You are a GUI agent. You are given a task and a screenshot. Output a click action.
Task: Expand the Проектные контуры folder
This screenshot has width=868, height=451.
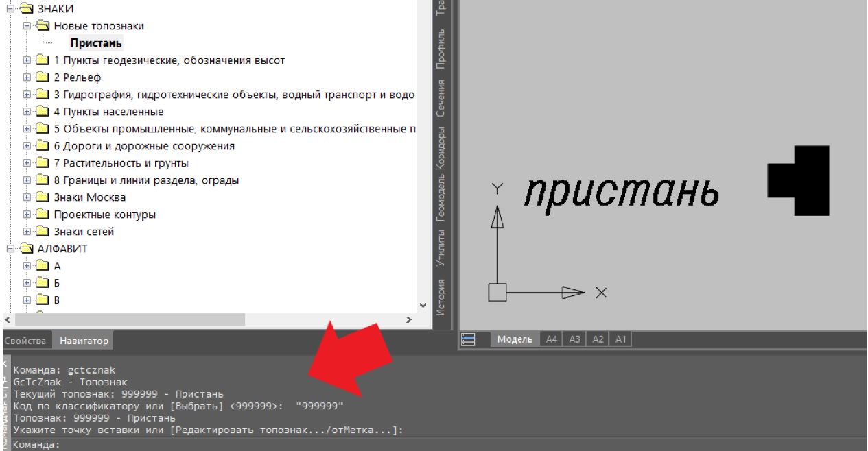pyautogui.click(x=27, y=215)
